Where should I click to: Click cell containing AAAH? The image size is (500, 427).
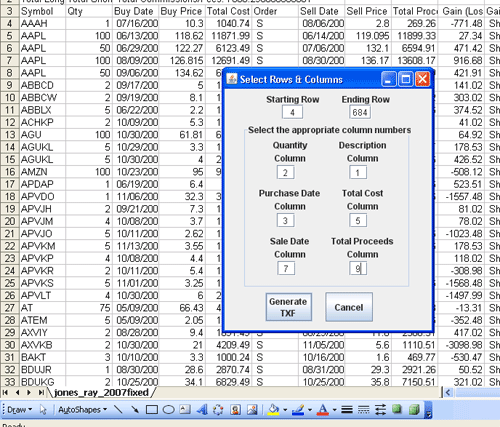point(42,24)
